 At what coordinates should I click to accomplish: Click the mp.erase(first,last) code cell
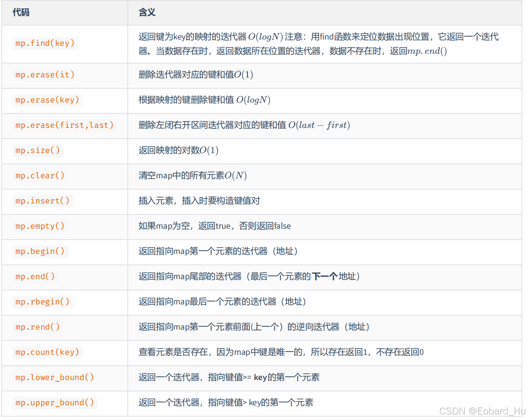point(64,125)
